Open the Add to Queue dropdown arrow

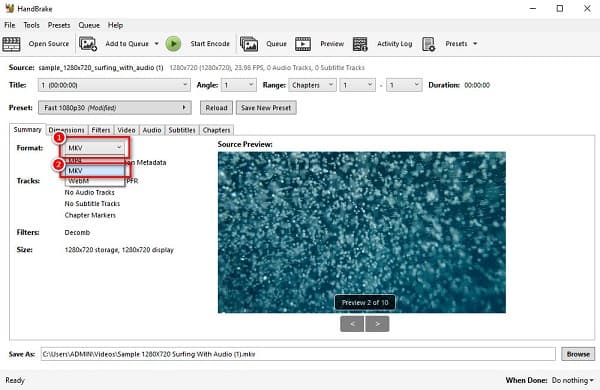point(157,44)
